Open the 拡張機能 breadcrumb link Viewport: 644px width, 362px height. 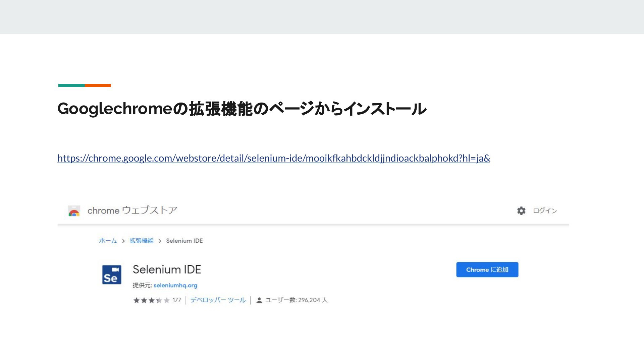[x=142, y=241]
